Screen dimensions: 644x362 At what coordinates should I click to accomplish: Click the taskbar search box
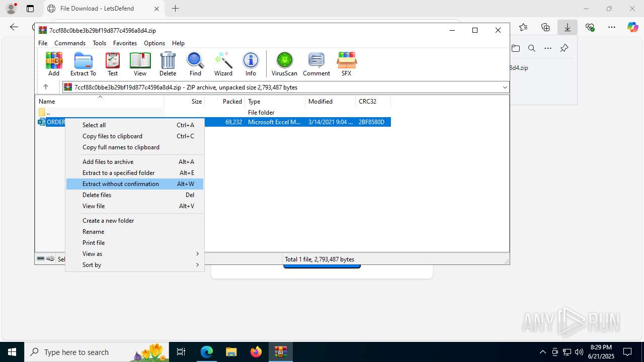click(96, 352)
